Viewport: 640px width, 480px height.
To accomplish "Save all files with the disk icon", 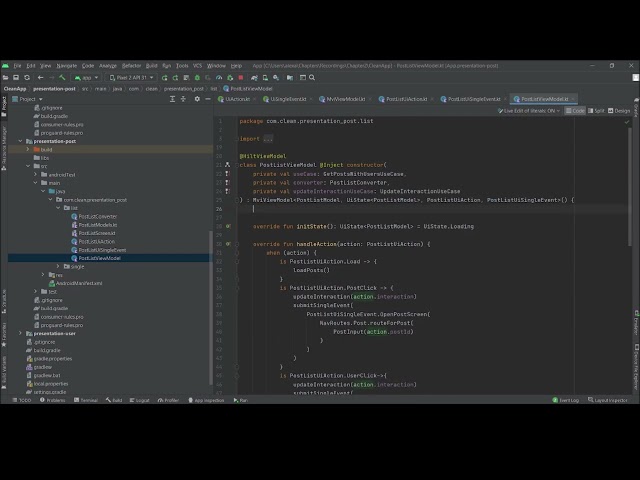I will (16, 78).
